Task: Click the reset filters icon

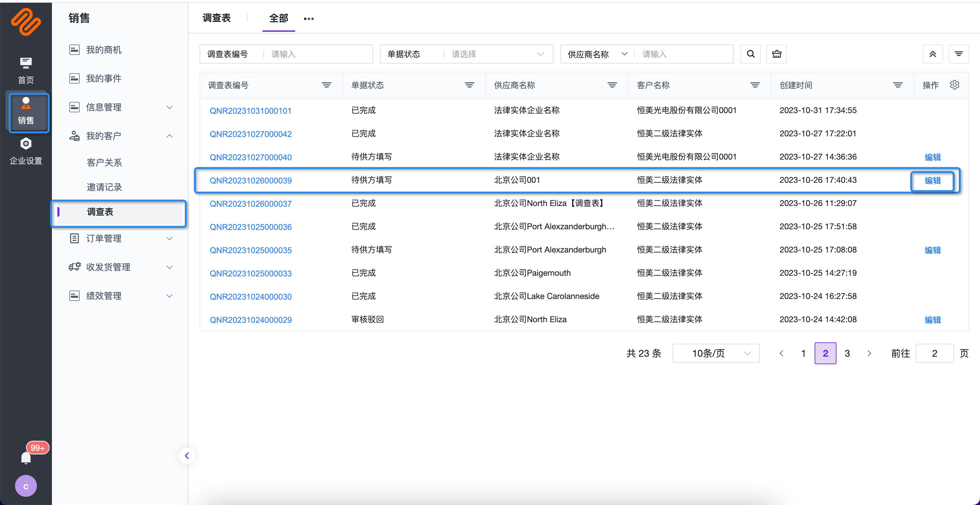Action: [776, 54]
